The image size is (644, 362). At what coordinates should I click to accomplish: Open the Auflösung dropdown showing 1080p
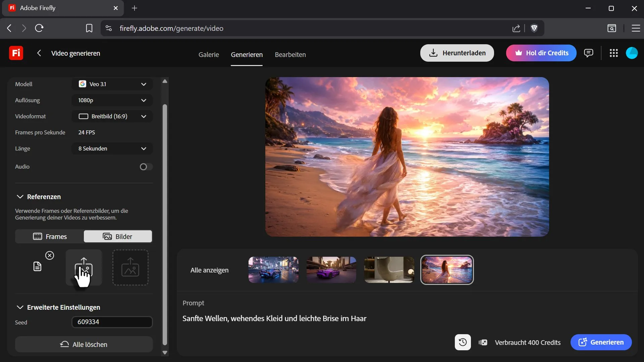point(112,100)
